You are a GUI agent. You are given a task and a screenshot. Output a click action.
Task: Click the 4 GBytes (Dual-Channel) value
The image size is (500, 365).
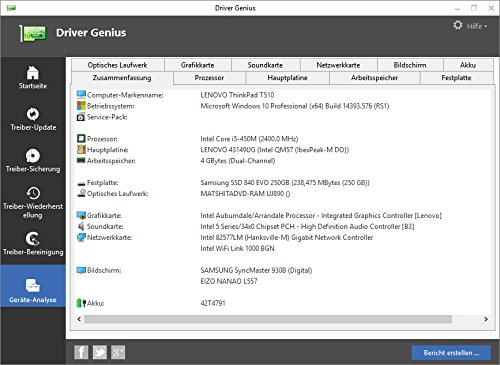[x=238, y=161]
